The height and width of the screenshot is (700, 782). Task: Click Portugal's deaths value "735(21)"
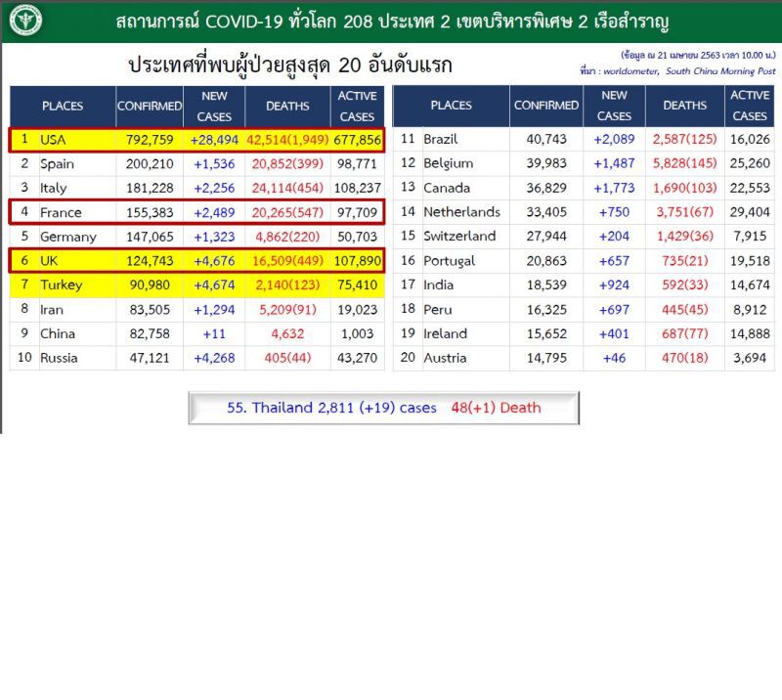[685, 260]
